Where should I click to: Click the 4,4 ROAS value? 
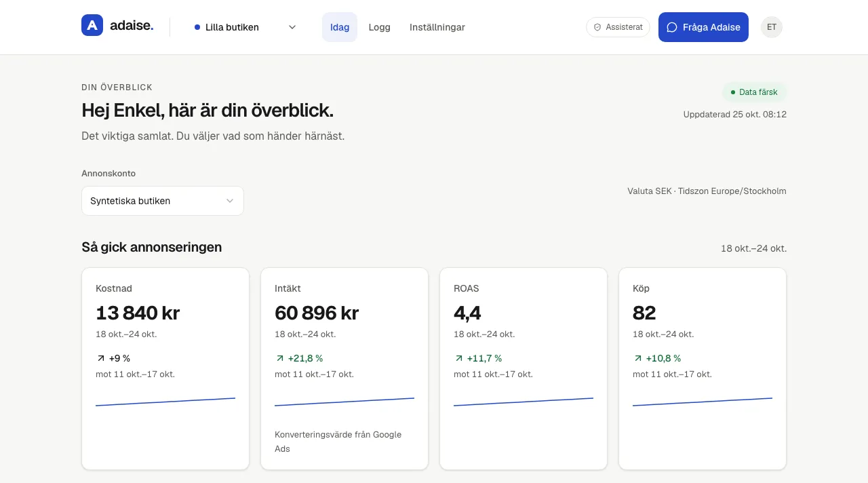pos(467,313)
